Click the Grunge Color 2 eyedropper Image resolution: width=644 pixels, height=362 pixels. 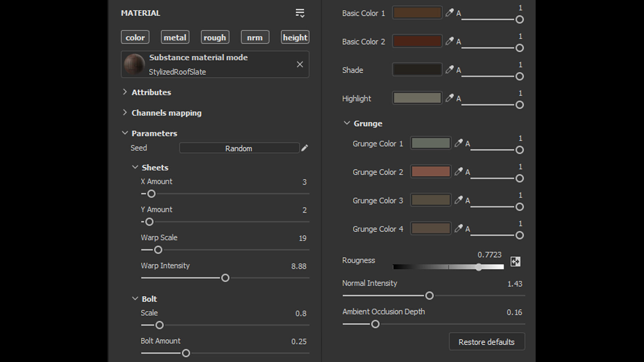pyautogui.click(x=458, y=172)
